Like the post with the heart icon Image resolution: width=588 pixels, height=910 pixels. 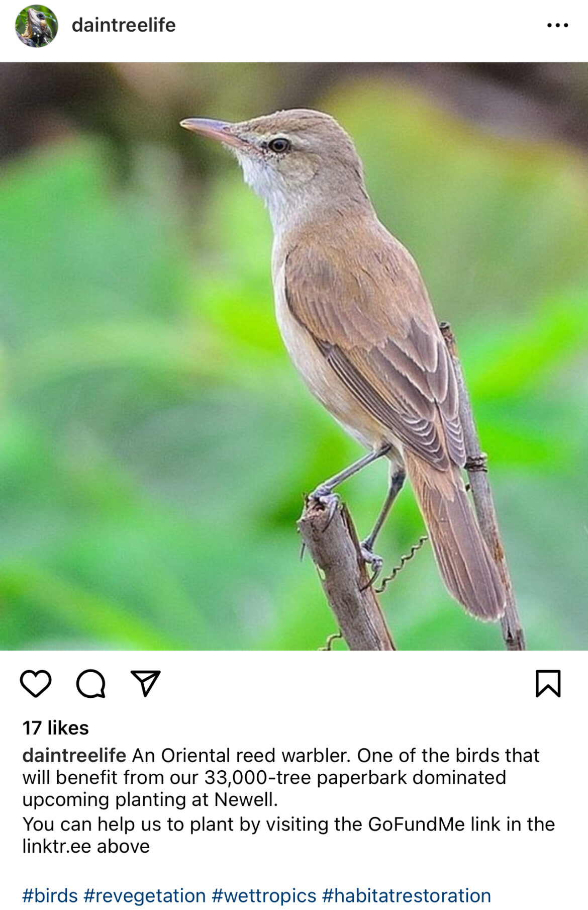[x=36, y=683]
